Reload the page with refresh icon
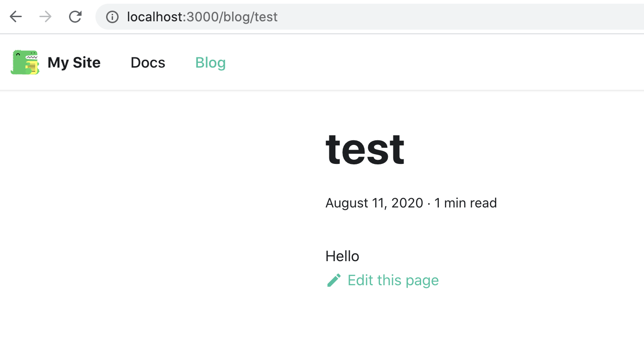Viewport: 644px width, 351px height. coord(75,17)
